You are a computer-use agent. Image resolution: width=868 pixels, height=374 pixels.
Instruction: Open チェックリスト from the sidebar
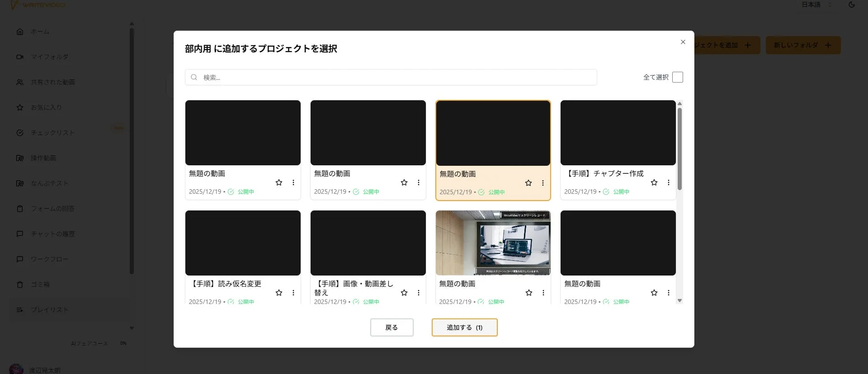point(52,133)
